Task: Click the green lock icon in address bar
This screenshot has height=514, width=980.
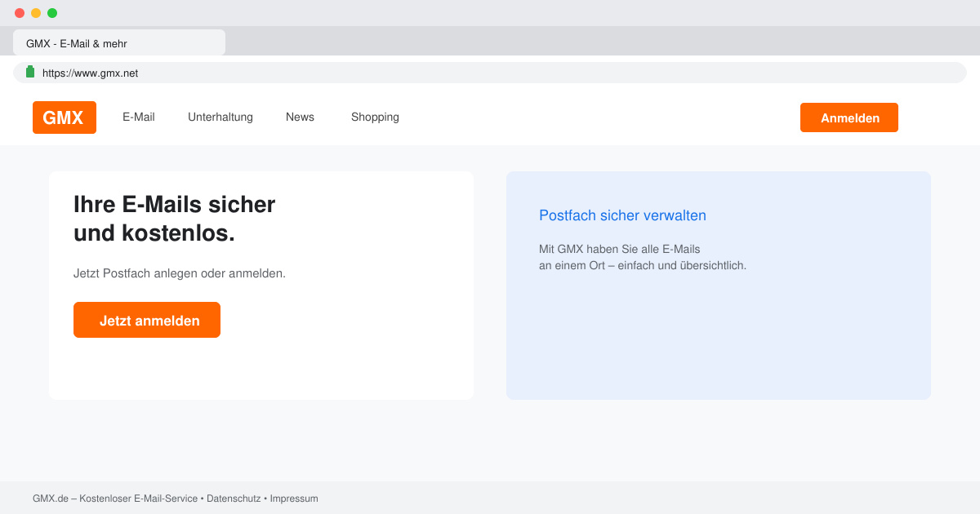Action: tap(30, 72)
